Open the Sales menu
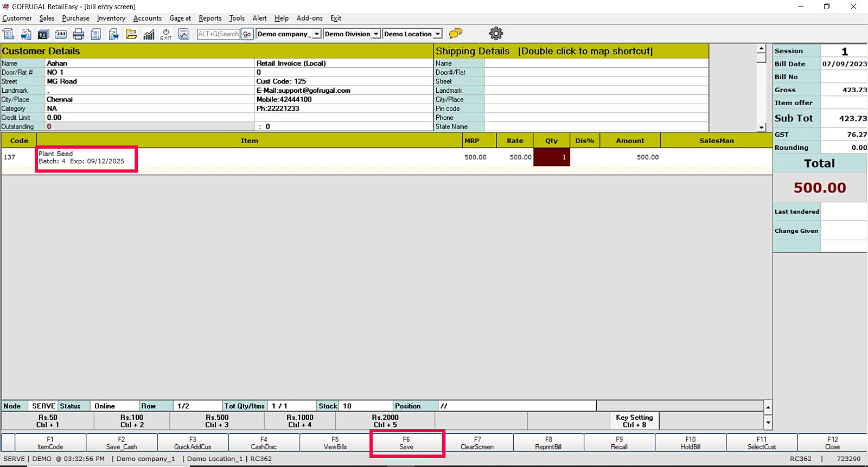Screen dimensions: 868x467 click(x=47, y=18)
